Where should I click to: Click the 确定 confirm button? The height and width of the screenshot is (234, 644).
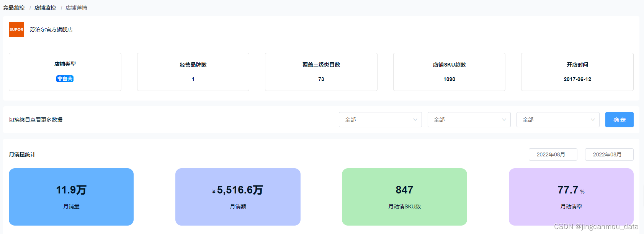coord(619,120)
